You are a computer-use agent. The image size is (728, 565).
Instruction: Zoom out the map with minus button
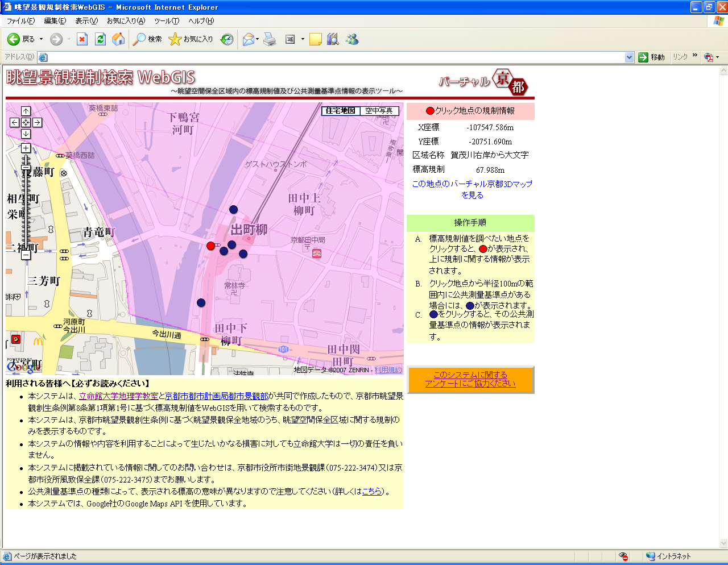pos(26,255)
